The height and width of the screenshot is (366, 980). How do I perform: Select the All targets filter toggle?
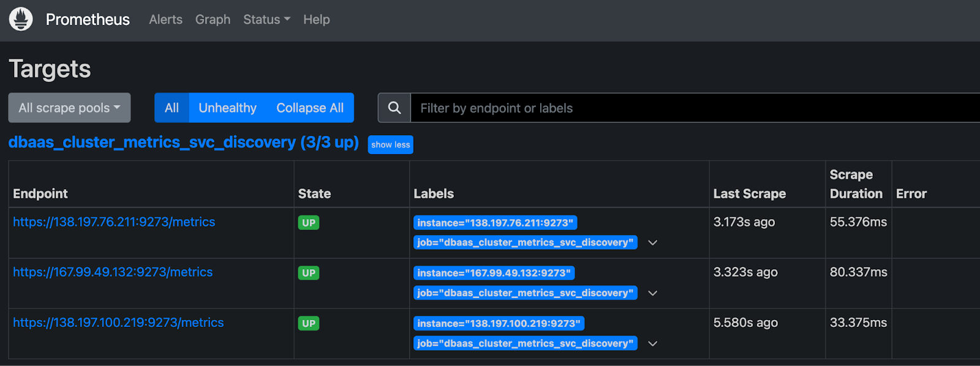[x=171, y=108]
